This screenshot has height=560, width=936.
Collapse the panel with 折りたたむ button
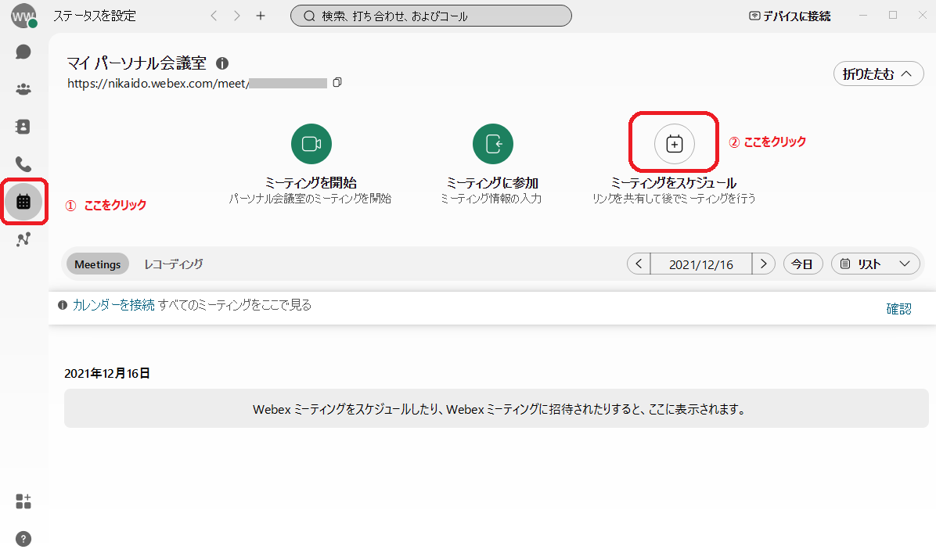878,74
